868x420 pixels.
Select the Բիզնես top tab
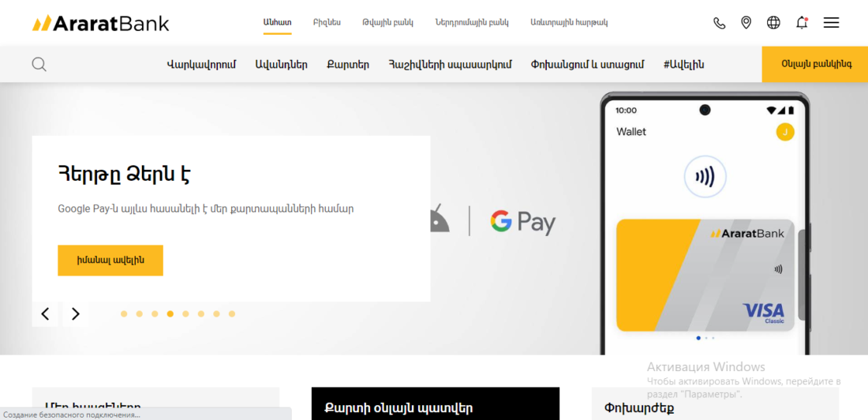point(327,23)
